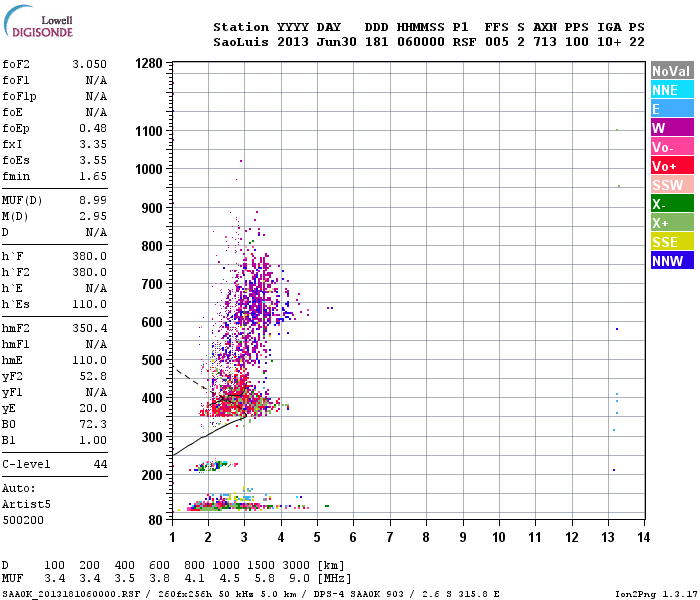This screenshot has height=600, width=700.
Task: Click the 500200 version number
Action: pyautogui.click(x=23, y=520)
